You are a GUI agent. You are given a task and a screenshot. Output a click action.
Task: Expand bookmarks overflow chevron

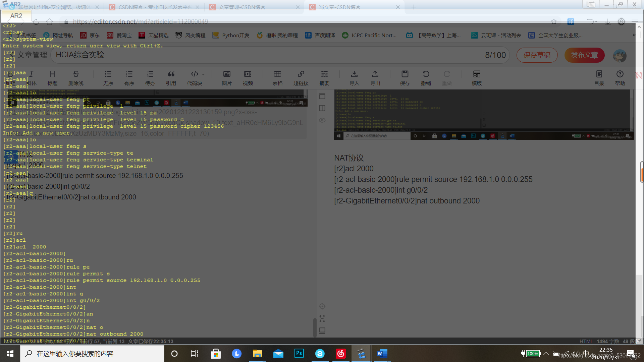pos(634,35)
